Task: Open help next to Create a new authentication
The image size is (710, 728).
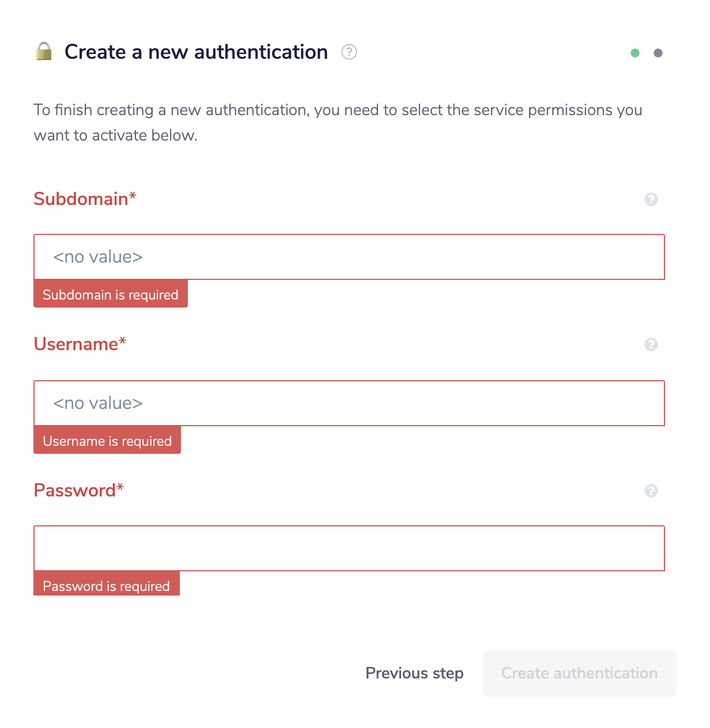Action: coord(349,52)
